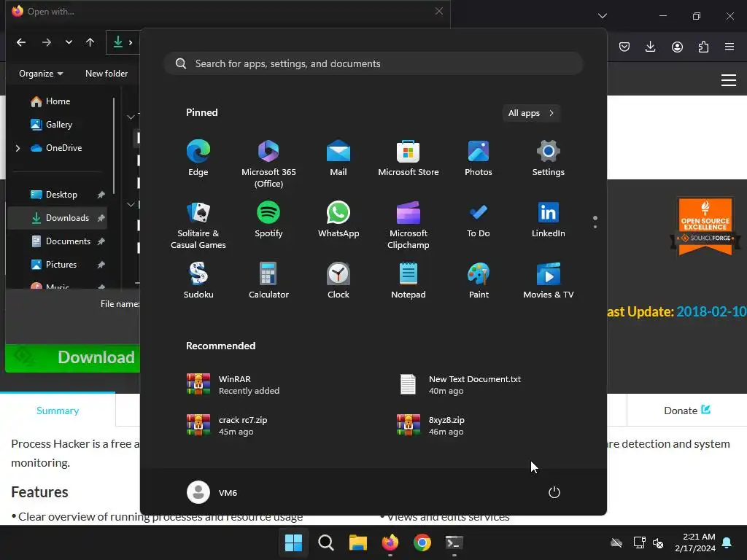Launch the To Do app
Image resolution: width=747 pixels, height=560 pixels.
pos(479,219)
